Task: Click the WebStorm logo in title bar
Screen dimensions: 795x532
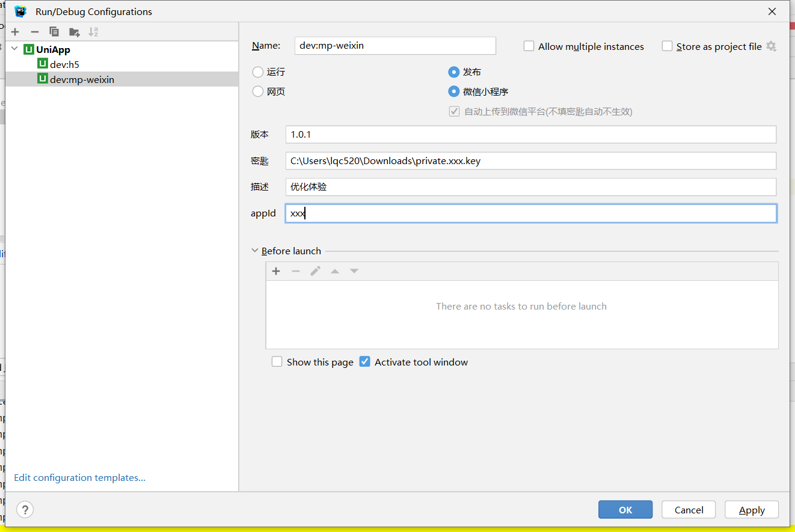Action: click(x=21, y=11)
